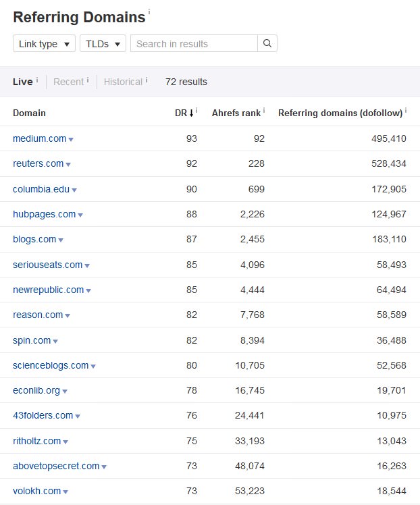Image resolution: width=420 pixels, height=505 pixels.
Task: Expand dropdown arrow next to newrepublic.com
Action: [88, 291]
